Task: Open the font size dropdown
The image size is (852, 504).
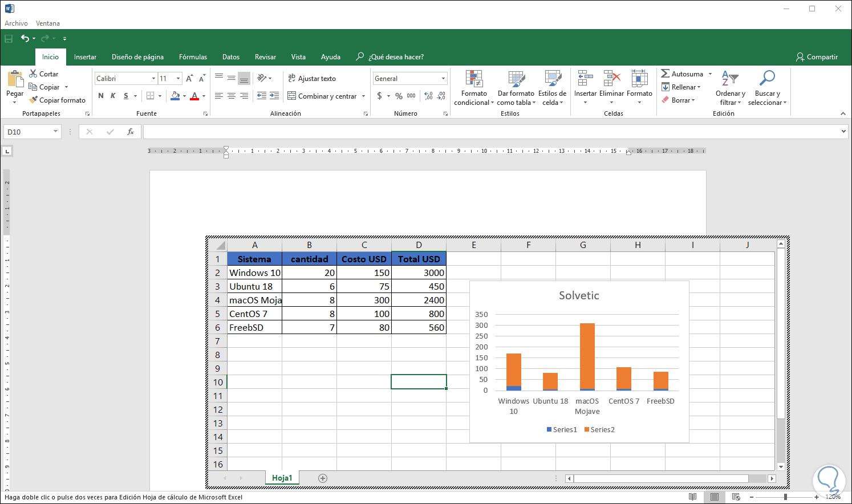Action: tap(178, 79)
